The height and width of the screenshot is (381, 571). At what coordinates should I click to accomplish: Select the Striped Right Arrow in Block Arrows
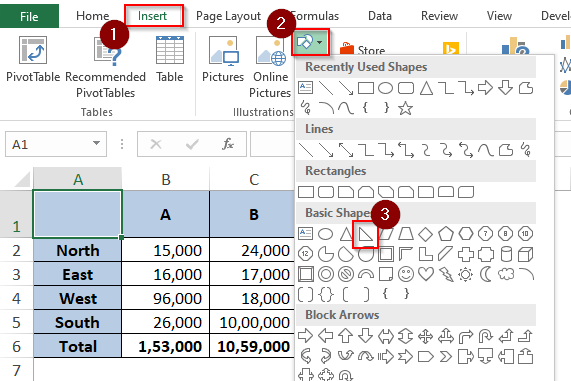386,357
